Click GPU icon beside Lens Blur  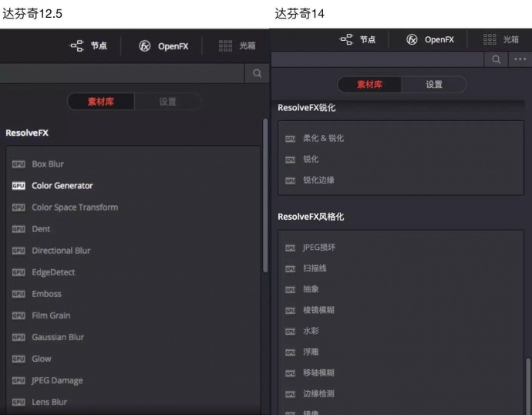19,402
